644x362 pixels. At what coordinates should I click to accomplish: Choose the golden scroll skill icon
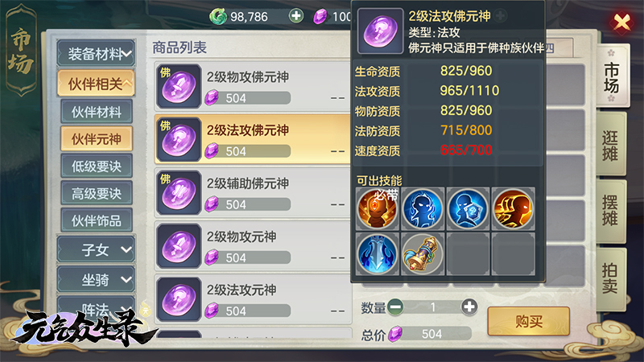tap(422, 254)
